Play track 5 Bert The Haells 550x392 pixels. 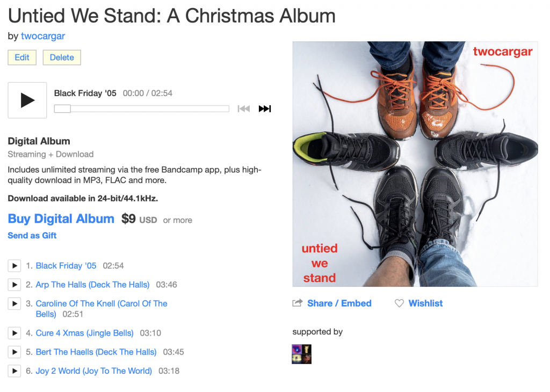point(15,352)
